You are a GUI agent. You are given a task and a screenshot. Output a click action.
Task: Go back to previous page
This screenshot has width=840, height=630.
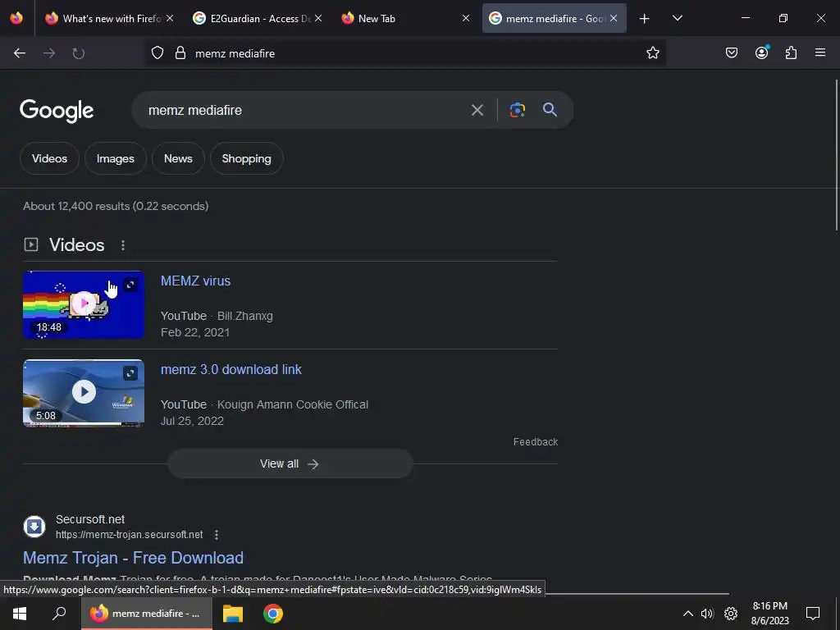pyautogui.click(x=20, y=53)
